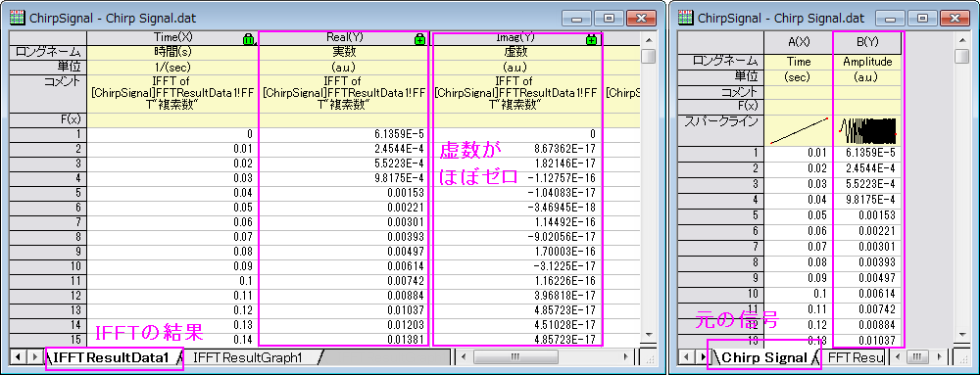Screen dimensions: 980x375
Task: Click the Time sparkline thumbnail
Action: coord(798,130)
